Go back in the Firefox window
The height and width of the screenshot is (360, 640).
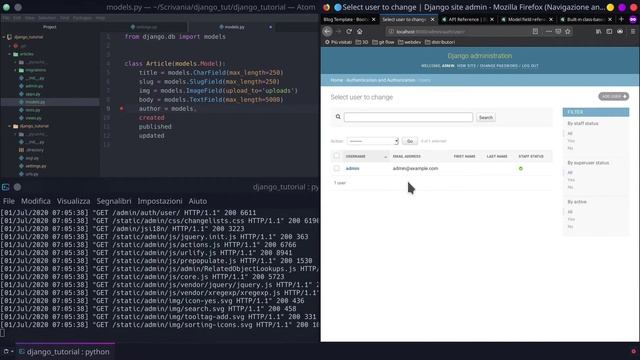[x=327, y=31]
